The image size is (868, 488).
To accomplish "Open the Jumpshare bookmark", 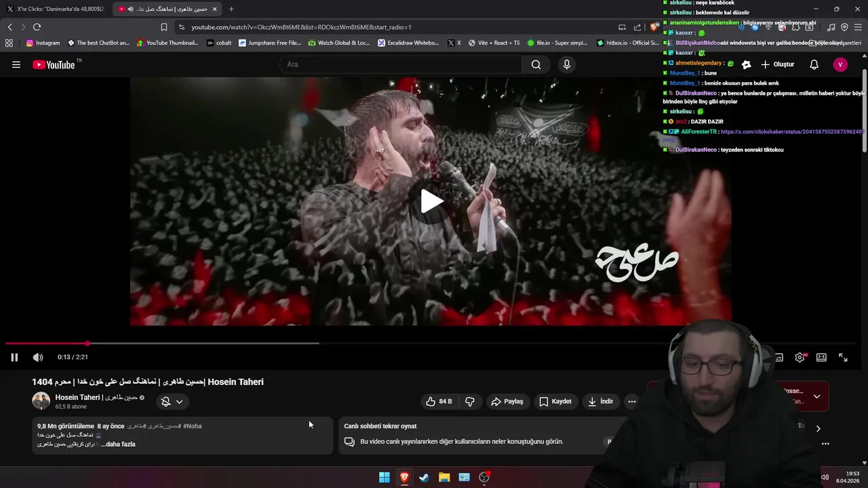I will click(269, 43).
